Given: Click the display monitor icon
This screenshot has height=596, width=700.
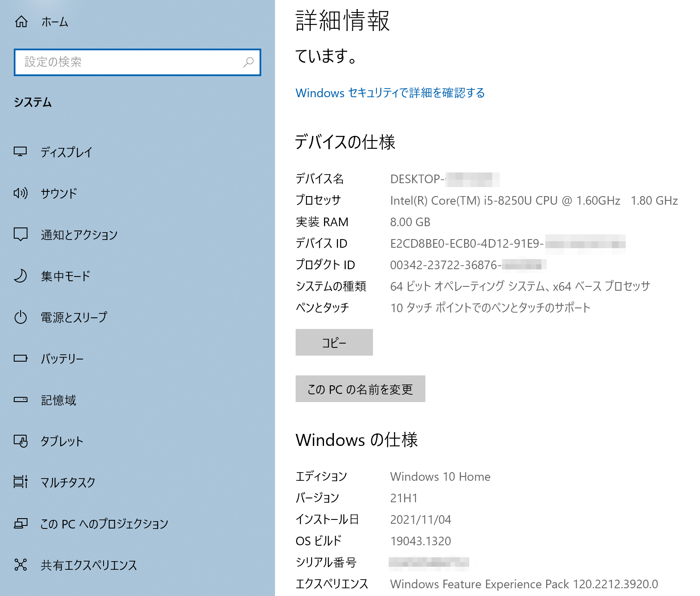Looking at the screenshot, I should [20, 152].
